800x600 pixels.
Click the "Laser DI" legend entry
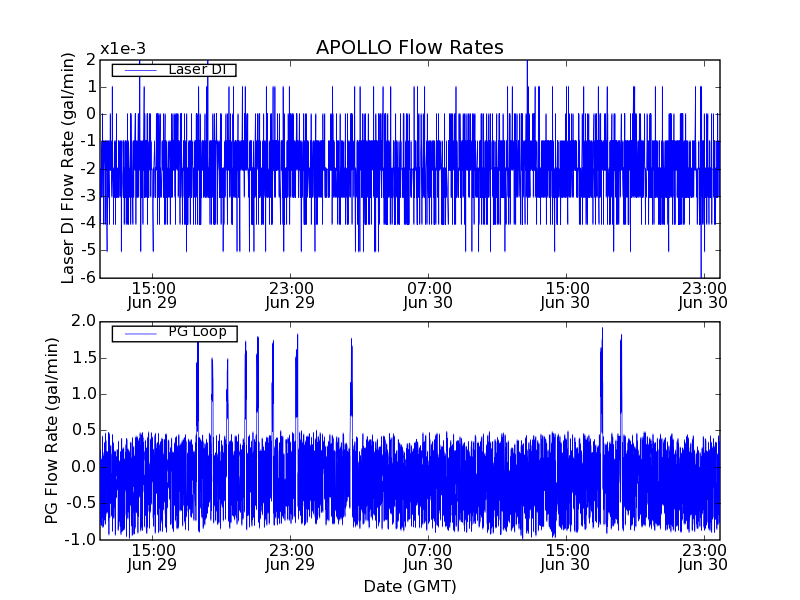coord(174,69)
